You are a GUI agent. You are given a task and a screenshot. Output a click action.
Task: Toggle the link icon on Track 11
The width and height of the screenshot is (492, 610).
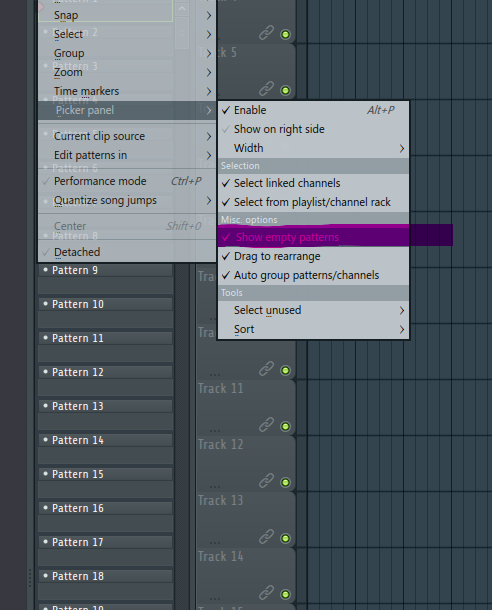pyautogui.click(x=266, y=425)
